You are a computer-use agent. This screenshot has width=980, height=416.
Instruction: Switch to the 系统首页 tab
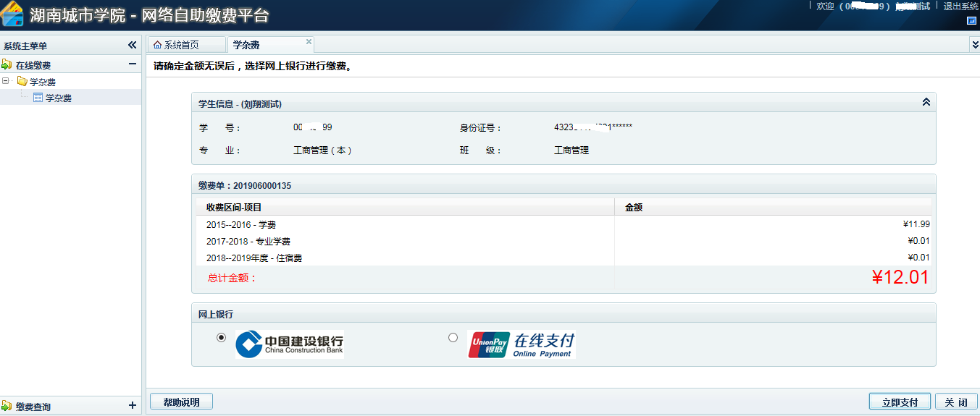(181, 45)
